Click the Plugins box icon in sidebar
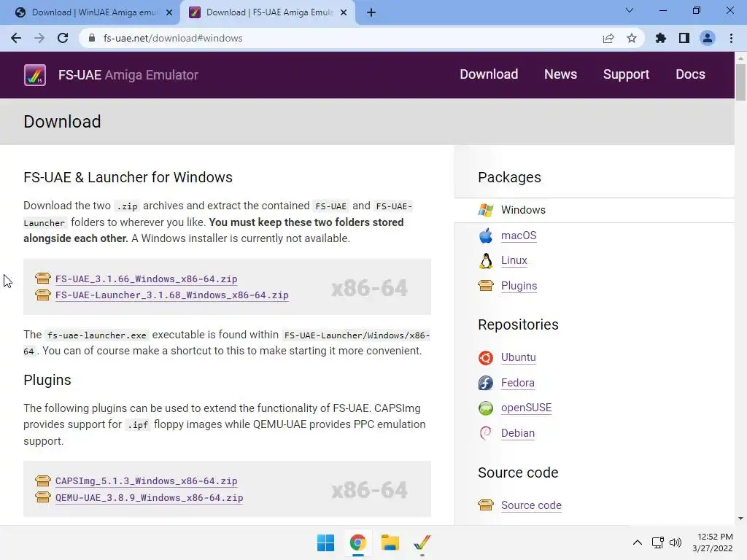The height and width of the screenshot is (560, 747). 485,286
